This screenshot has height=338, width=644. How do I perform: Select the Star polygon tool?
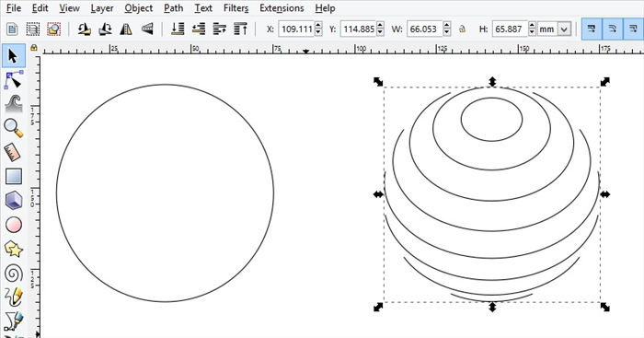coord(13,250)
